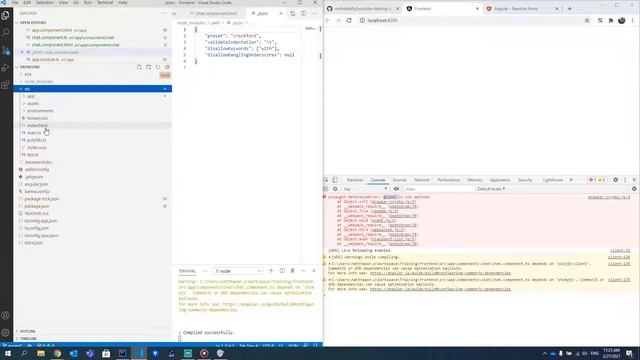Reload the page in Chrome

349,20
